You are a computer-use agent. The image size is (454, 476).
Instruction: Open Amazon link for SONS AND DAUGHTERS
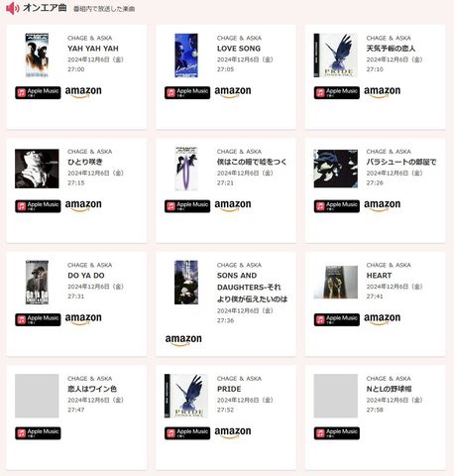pyautogui.click(x=183, y=340)
